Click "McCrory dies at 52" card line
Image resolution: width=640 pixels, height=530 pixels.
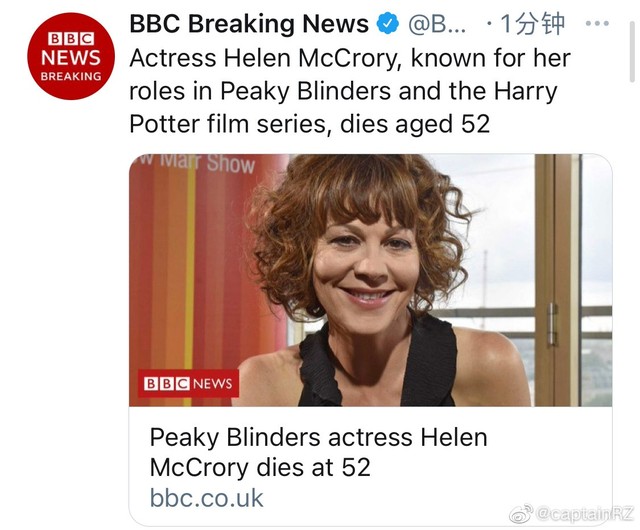coord(259,467)
